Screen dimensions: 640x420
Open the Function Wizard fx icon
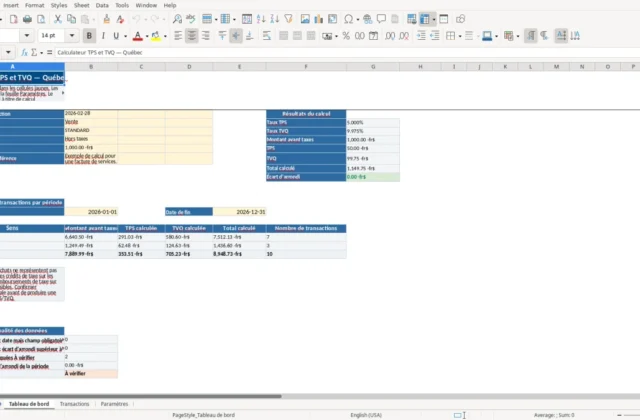click(24, 53)
